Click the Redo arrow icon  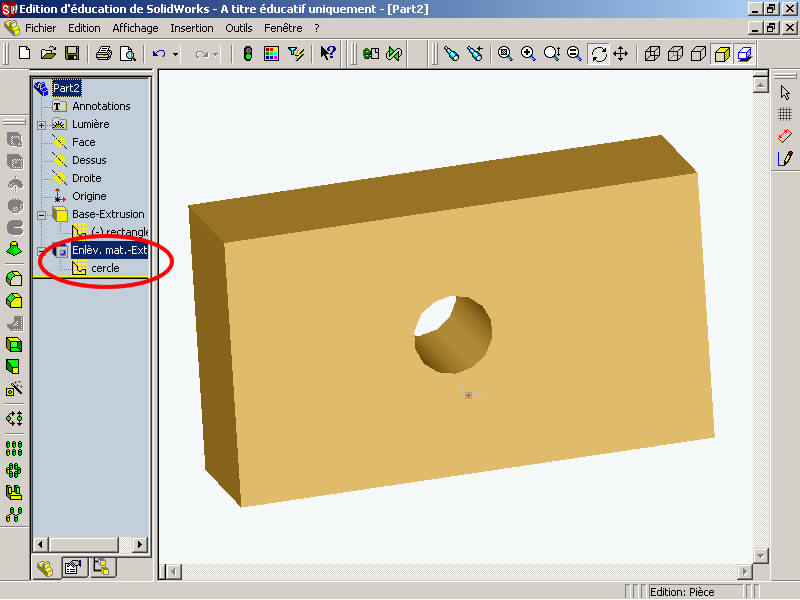[202, 54]
